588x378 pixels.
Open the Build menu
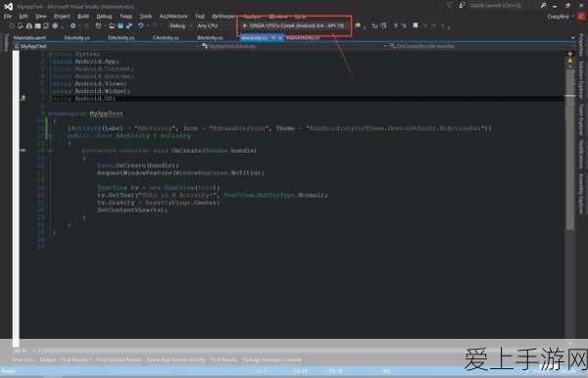83,16
